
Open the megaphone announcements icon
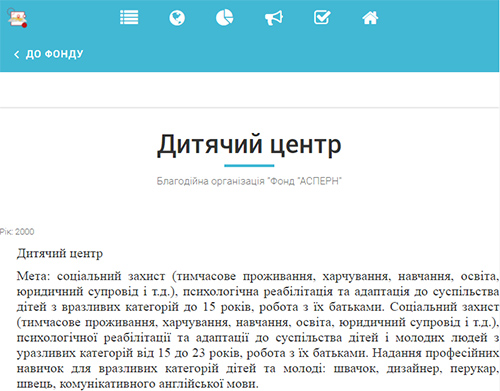pos(273,18)
